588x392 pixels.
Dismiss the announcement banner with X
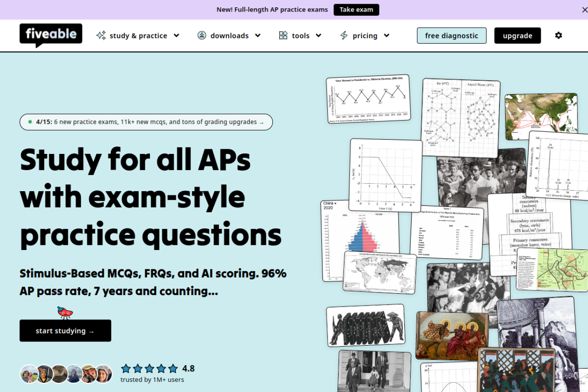(585, 10)
